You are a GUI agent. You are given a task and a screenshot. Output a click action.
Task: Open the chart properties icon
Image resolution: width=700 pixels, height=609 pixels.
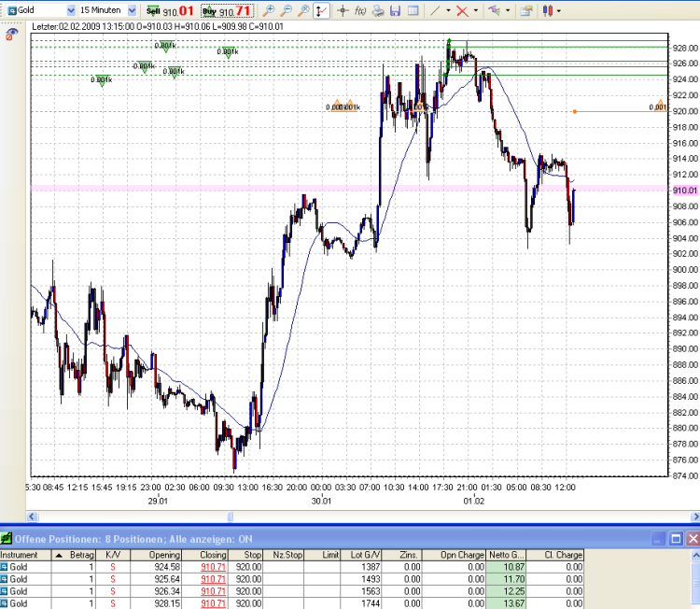526,10
